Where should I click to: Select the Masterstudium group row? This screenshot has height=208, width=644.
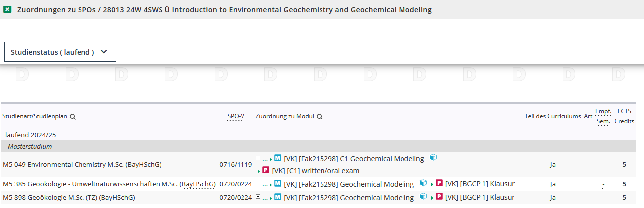pos(30,146)
